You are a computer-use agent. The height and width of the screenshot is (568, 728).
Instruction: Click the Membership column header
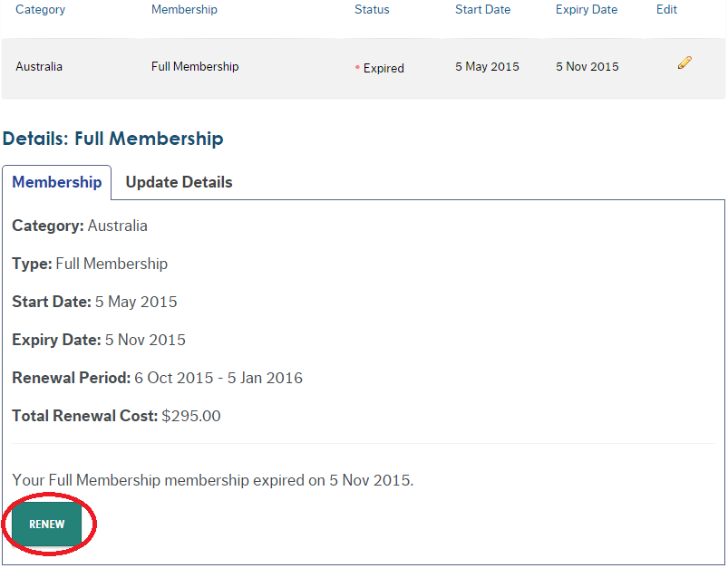click(x=184, y=10)
